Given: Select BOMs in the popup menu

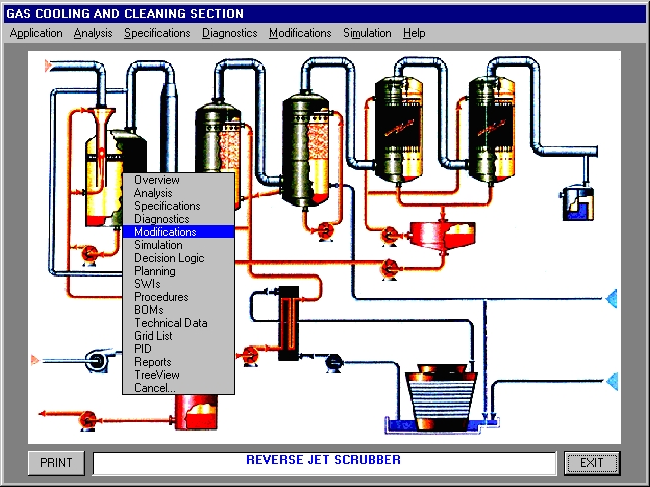Looking at the screenshot, I should point(179,310).
